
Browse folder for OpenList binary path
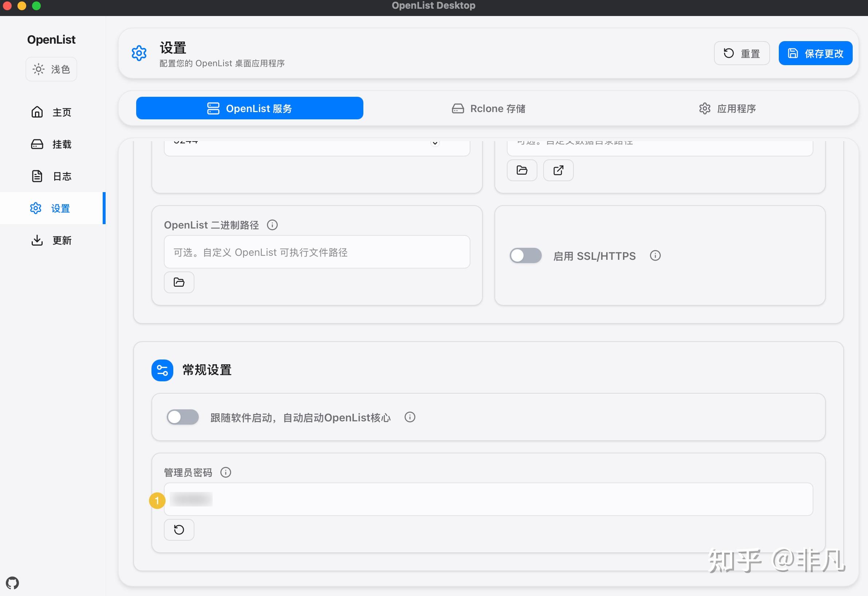[x=179, y=282]
